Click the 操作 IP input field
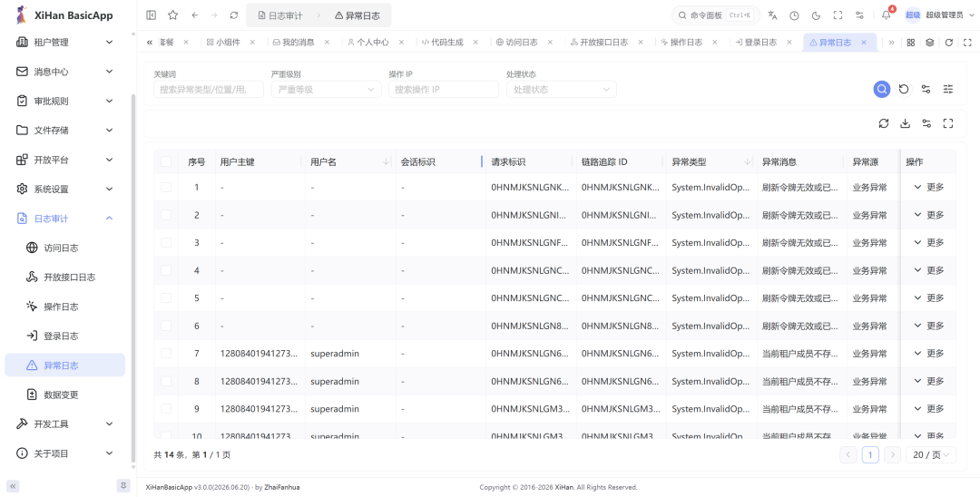Screen dimensions: 980x497 tap(444, 89)
